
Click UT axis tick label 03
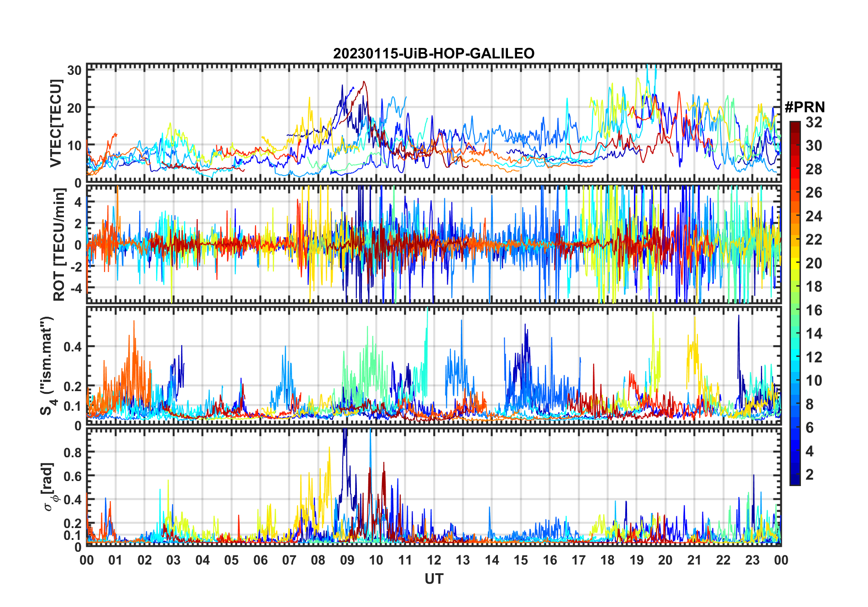173,560
